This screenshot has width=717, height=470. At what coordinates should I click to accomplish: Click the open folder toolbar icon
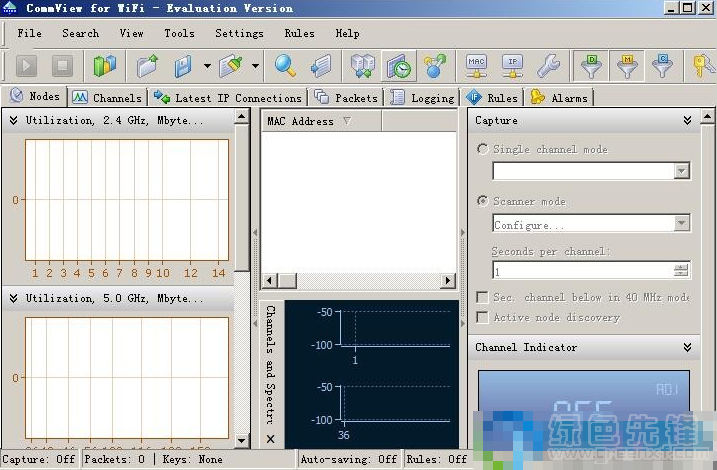[x=148, y=67]
